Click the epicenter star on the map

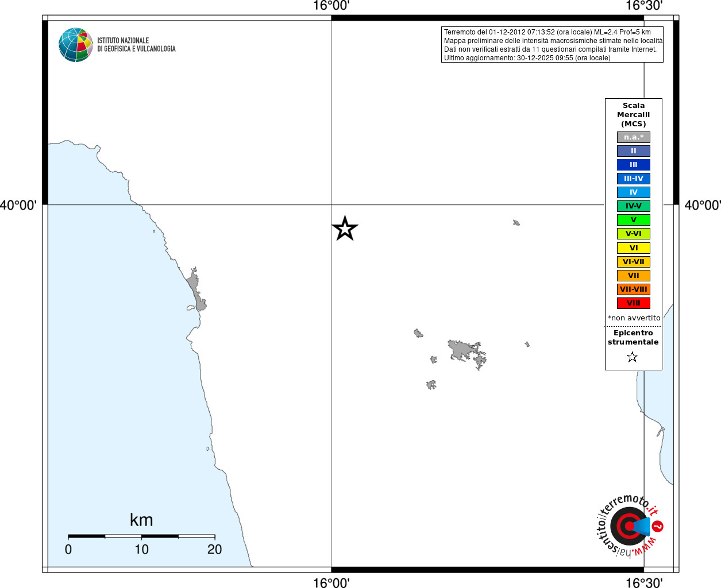[x=345, y=229]
